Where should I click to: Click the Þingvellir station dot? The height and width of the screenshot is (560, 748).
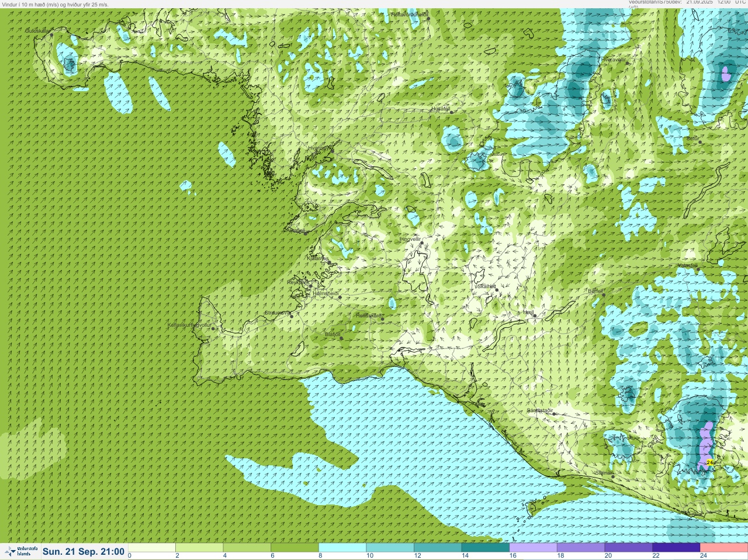[x=421, y=243]
